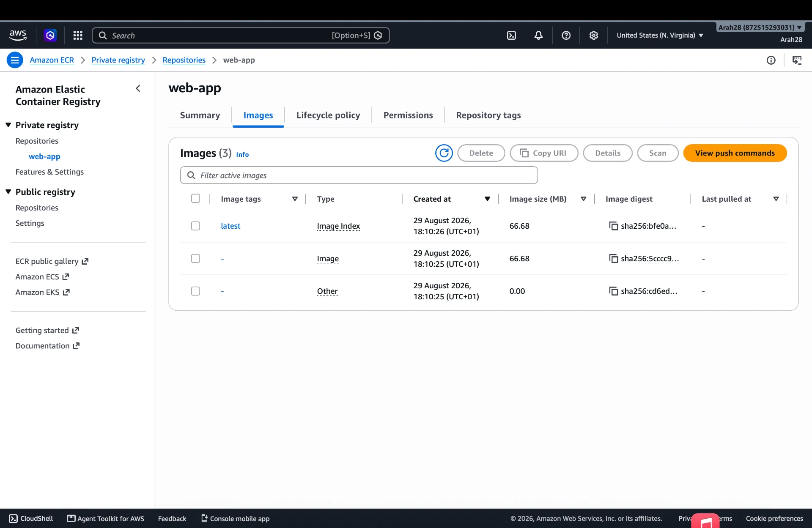Collapse the Public registry section
Screen dimensions: 812x528
point(8,192)
